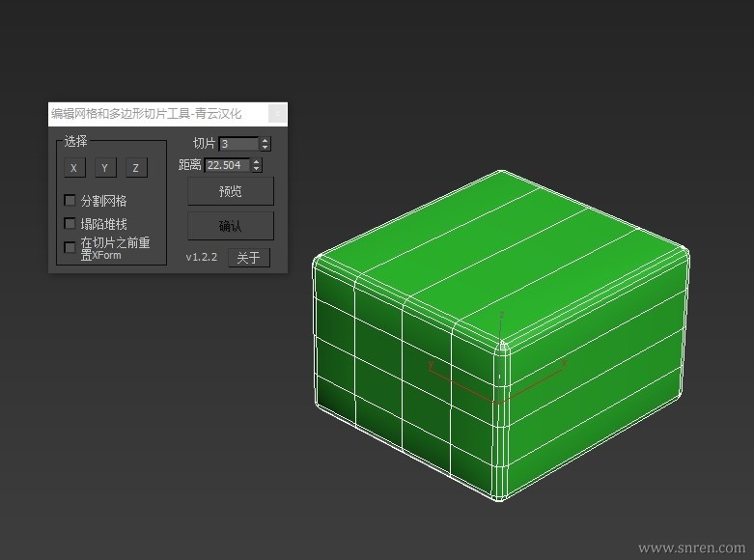
Task: Click the 距离 value field showing 22.504
Action: [225, 165]
